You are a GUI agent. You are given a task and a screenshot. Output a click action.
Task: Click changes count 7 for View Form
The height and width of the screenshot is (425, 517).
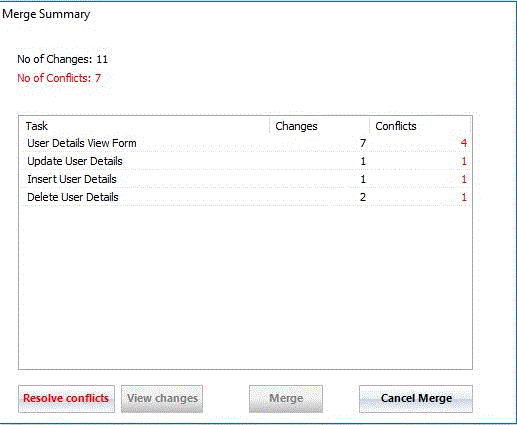pos(363,143)
